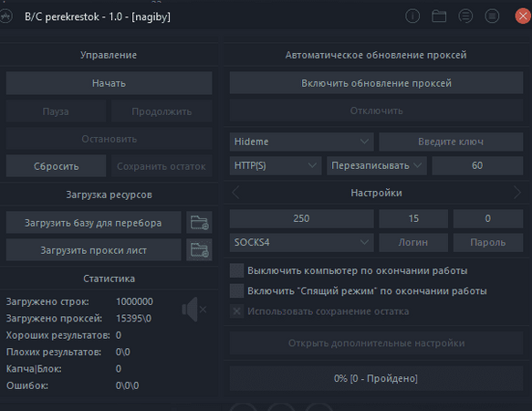Click the Настройки header label

(x=376, y=193)
